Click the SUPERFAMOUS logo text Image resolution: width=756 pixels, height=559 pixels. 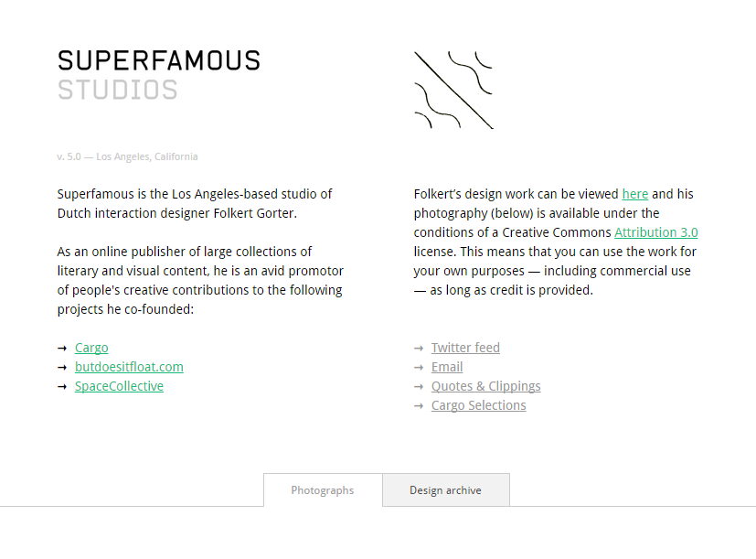158,61
